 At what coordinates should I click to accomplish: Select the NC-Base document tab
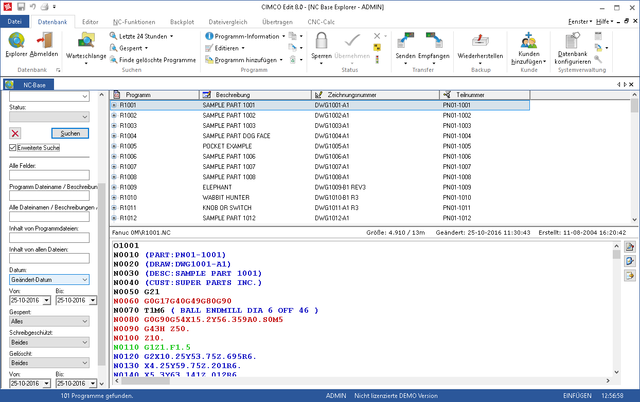point(29,85)
